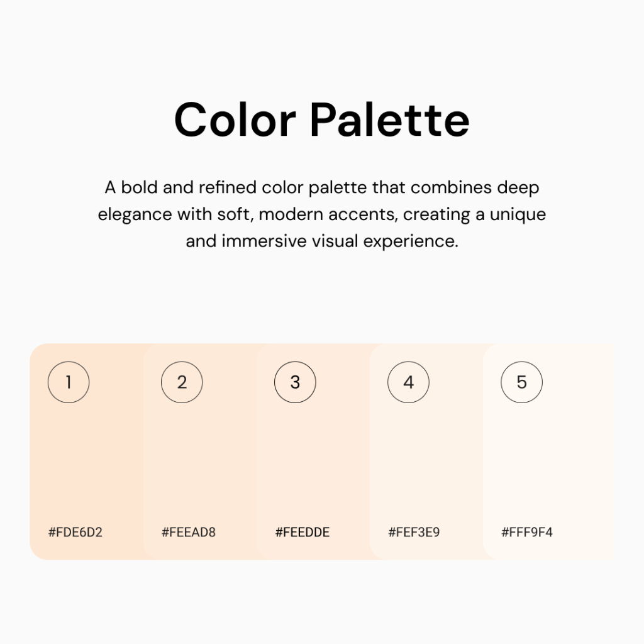This screenshot has height=644, width=644.
Task: Click the word "Palette" in the heading
Action: pyautogui.click(x=390, y=119)
